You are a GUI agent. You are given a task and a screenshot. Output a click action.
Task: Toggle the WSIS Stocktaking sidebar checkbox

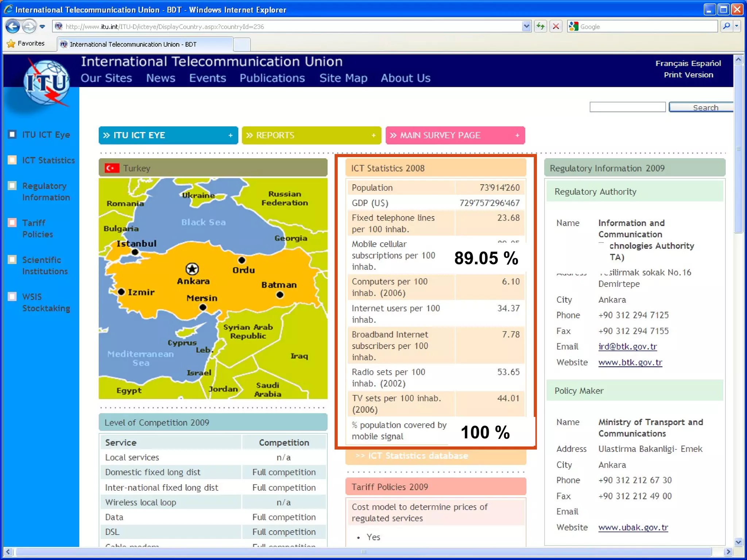12,296
